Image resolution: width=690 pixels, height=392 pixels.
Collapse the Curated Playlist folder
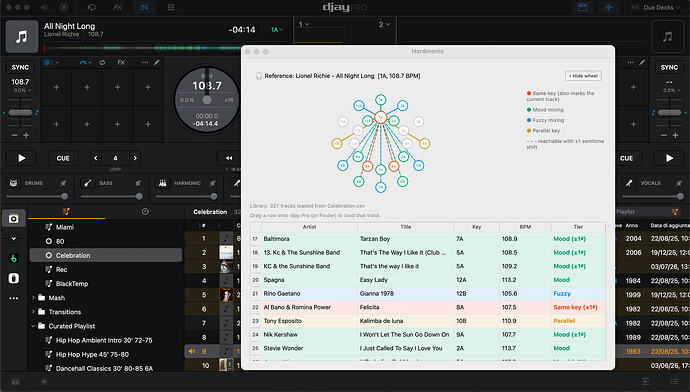(x=33, y=326)
